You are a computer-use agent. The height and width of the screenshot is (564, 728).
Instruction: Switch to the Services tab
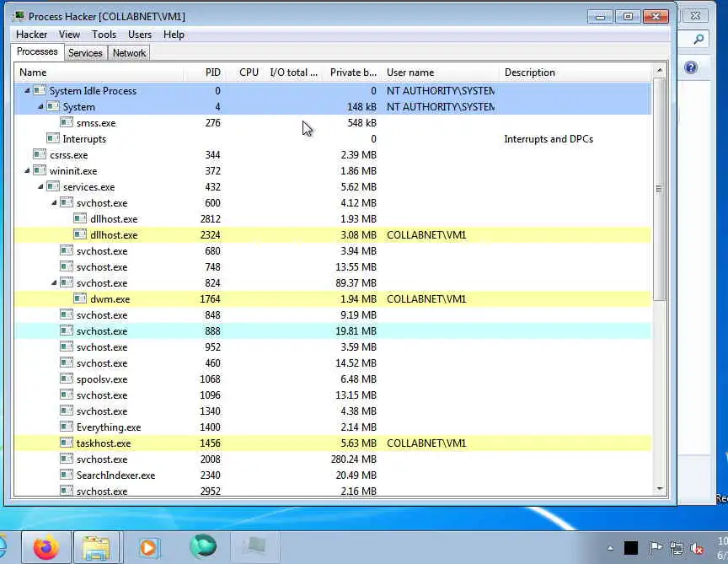coord(85,53)
